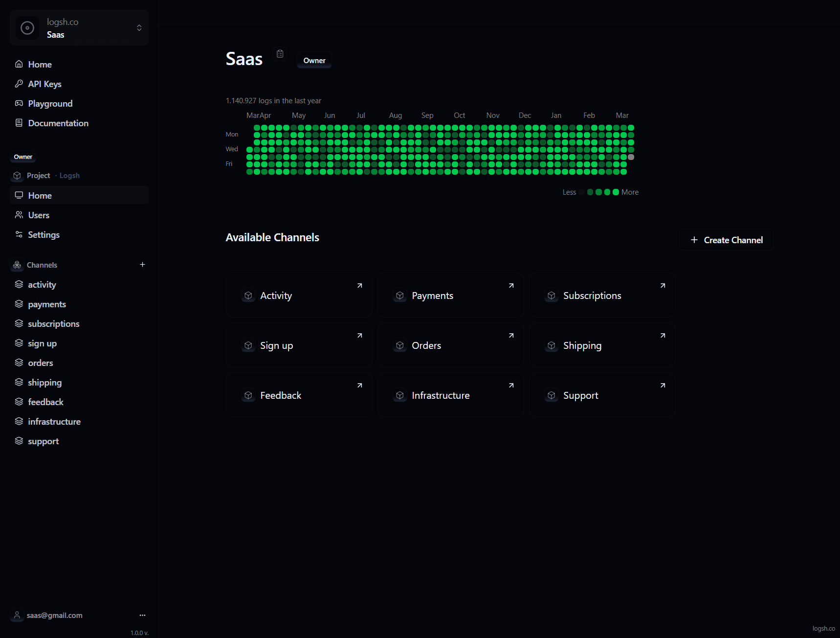Image resolution: width=840 pixels, height=638 pixels.
Task: Open the Activity channel card
Action: [299, 296]
